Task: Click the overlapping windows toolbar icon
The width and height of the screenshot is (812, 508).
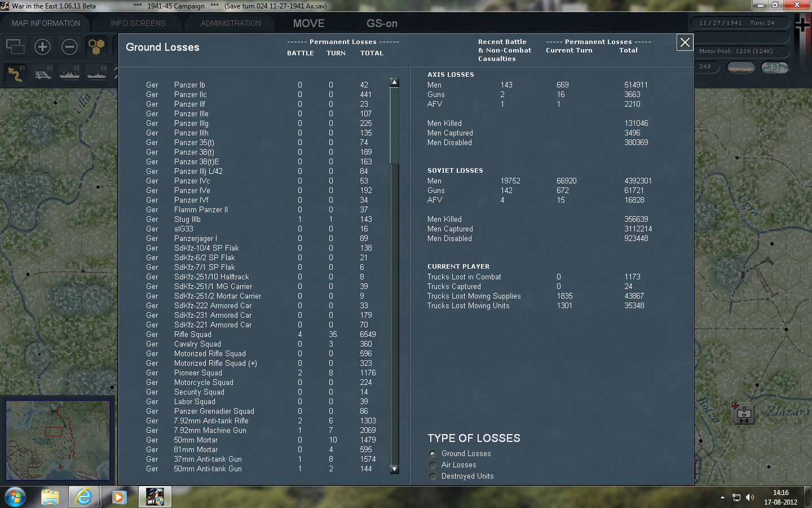Action: click(15, 46)
